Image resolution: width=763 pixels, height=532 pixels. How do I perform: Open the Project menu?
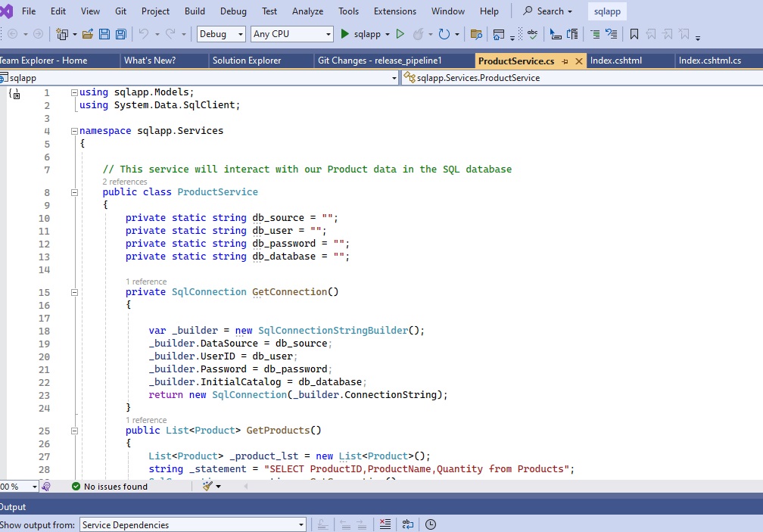(x=155, y=11)
